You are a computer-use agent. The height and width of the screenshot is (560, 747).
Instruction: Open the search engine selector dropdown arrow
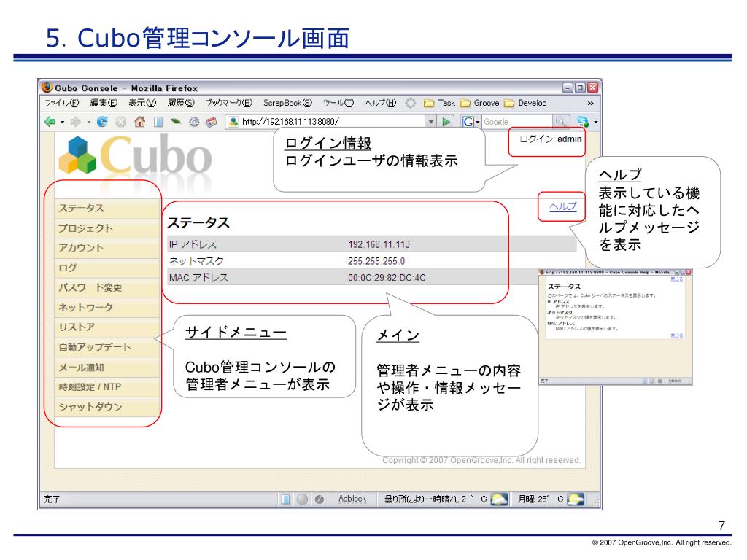(478, 122)
